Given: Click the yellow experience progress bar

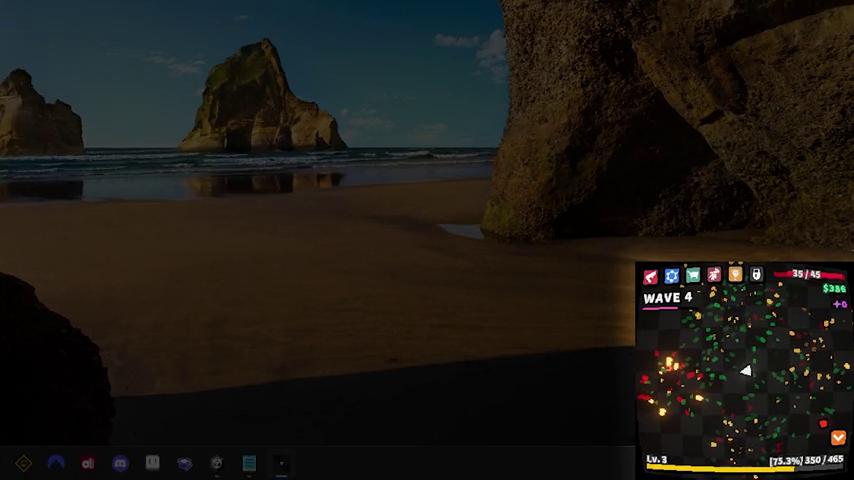Looking at the screenshot, I should pyautogui.click(x=720, y=468).
